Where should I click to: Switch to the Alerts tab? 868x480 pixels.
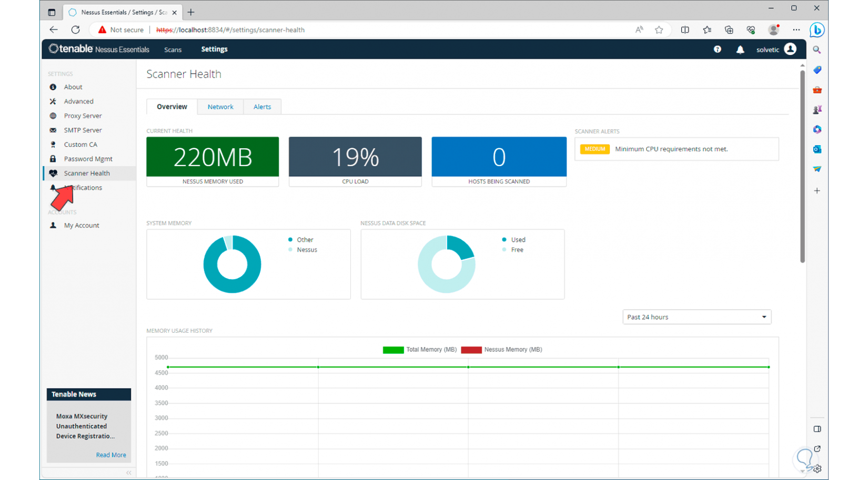[x=263, y=107]
